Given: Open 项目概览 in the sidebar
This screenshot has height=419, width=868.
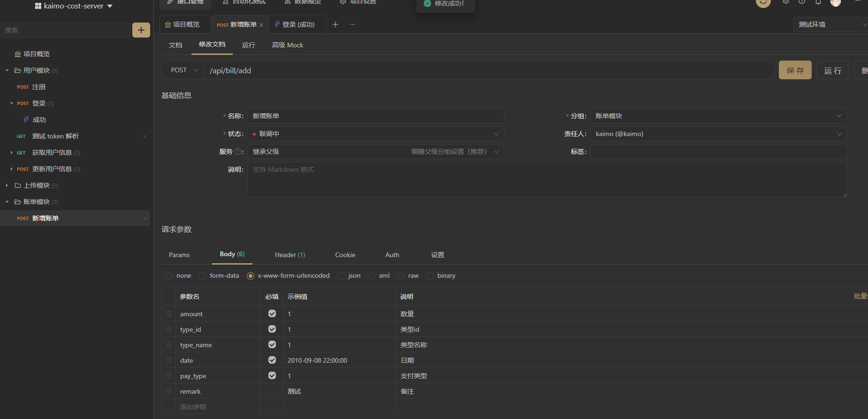Looking at the screenshot, I should pos(37,54).
